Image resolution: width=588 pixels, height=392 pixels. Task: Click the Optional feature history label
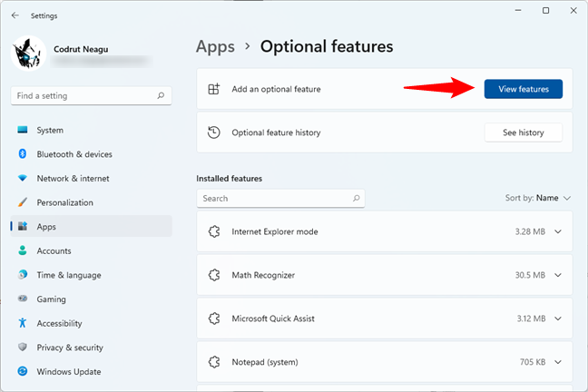276,132
